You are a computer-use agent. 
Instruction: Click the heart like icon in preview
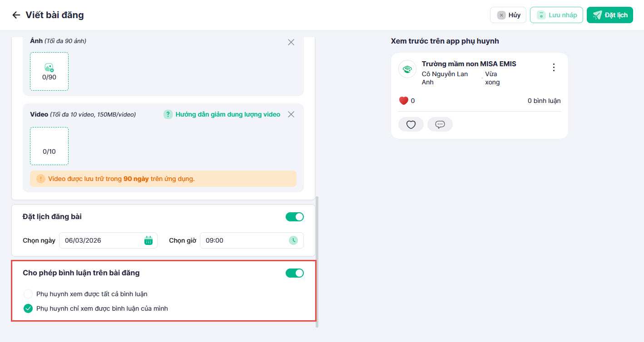[411, 124]
